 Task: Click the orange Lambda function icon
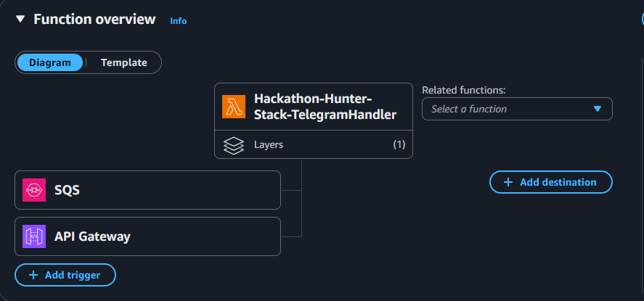234,107
